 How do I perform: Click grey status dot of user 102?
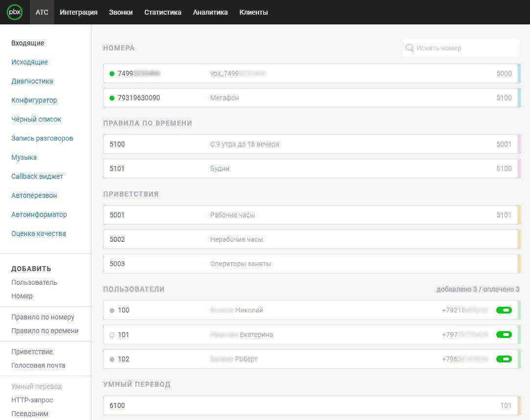(x=112, y=359)
